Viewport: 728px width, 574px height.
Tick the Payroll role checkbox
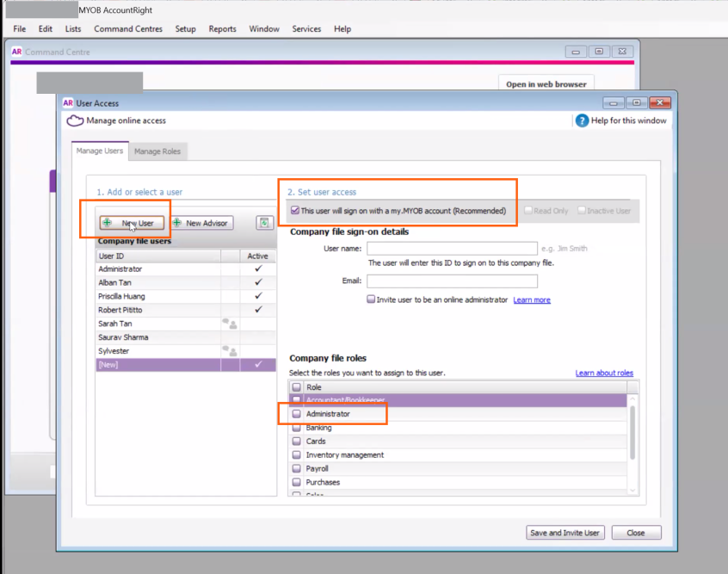click(297, 469)
